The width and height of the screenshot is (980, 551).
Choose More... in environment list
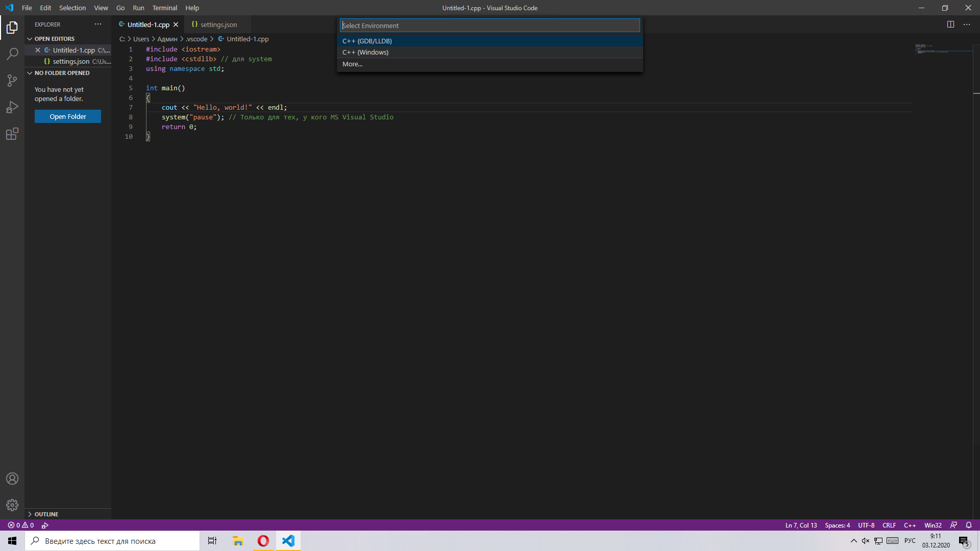tap(490, 64)
